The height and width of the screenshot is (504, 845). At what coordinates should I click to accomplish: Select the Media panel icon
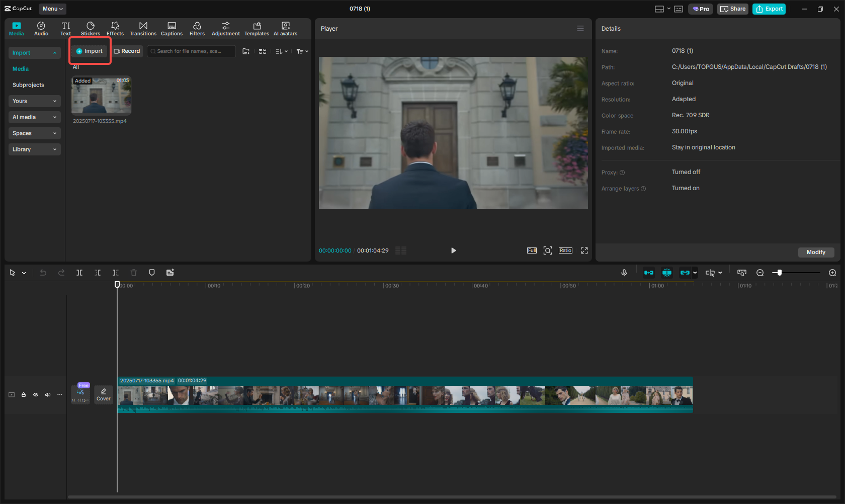click(17, 29)
